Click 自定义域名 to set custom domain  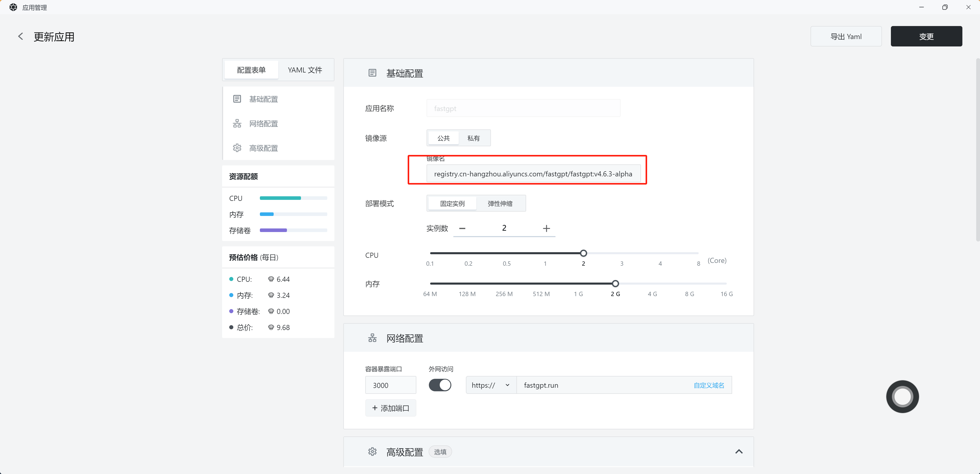(708, 385)
